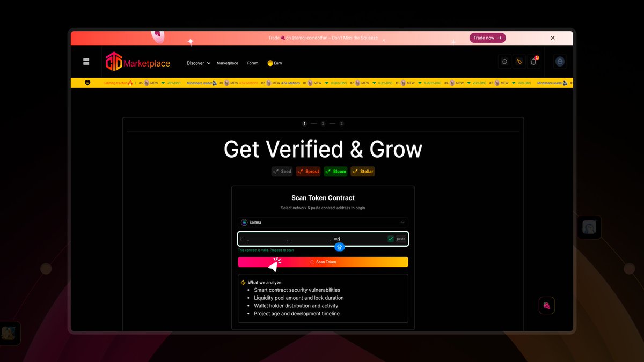The image size is (644, 362).
Task: Click the floating grape icon button
Action: [546, 305]
